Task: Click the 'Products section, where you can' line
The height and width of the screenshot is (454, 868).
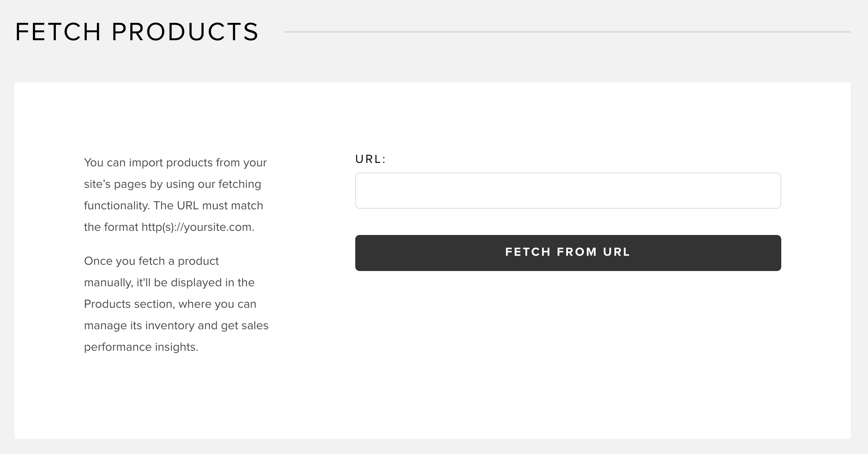Action: point(170,304)
